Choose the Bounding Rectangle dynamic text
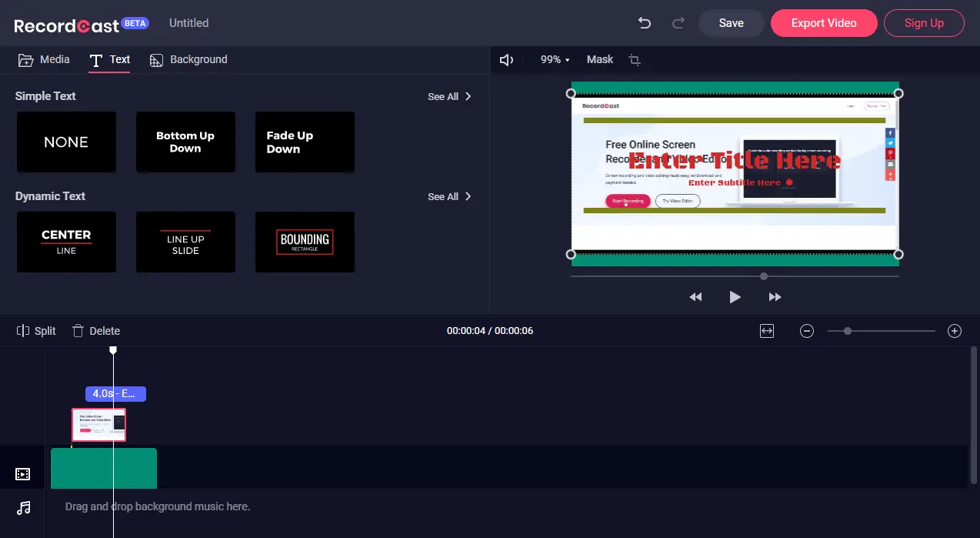The width and height of the screenshot is (980, 538). pos(305,242)
